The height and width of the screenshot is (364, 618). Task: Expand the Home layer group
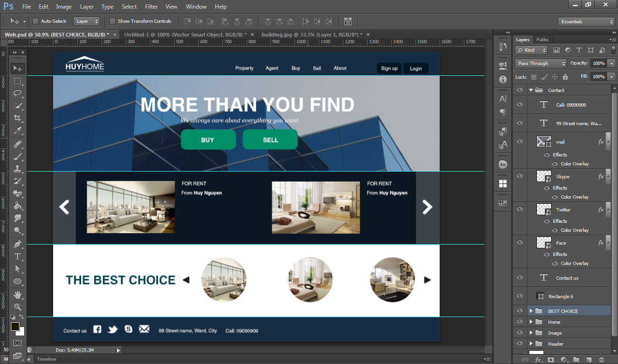coord(532,321)
